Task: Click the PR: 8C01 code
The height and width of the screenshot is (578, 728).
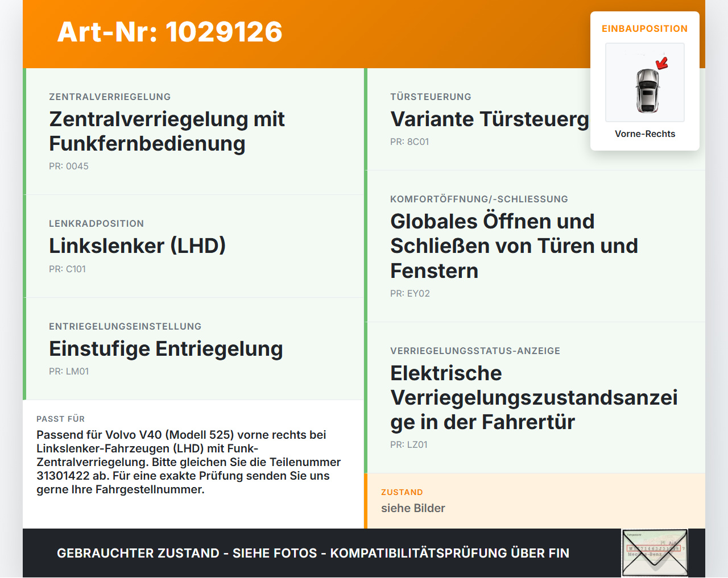Action: (409, 142)
